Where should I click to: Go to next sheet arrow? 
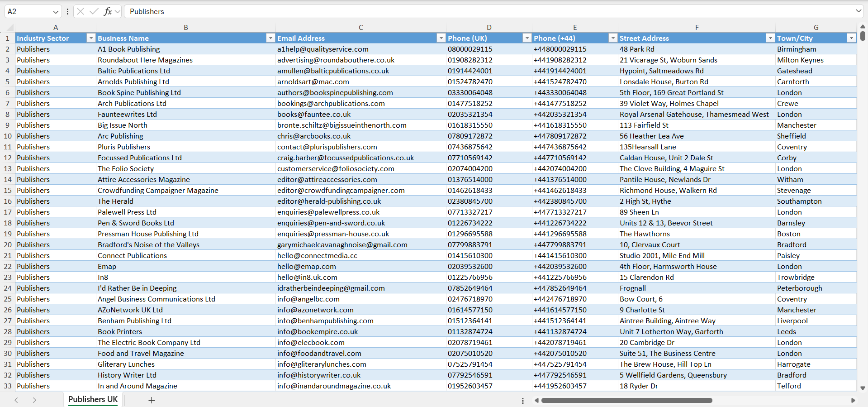pos(34,400)
